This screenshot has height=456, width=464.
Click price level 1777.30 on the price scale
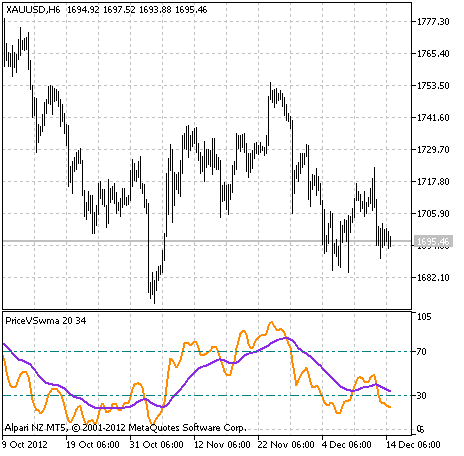pos(433,22)
